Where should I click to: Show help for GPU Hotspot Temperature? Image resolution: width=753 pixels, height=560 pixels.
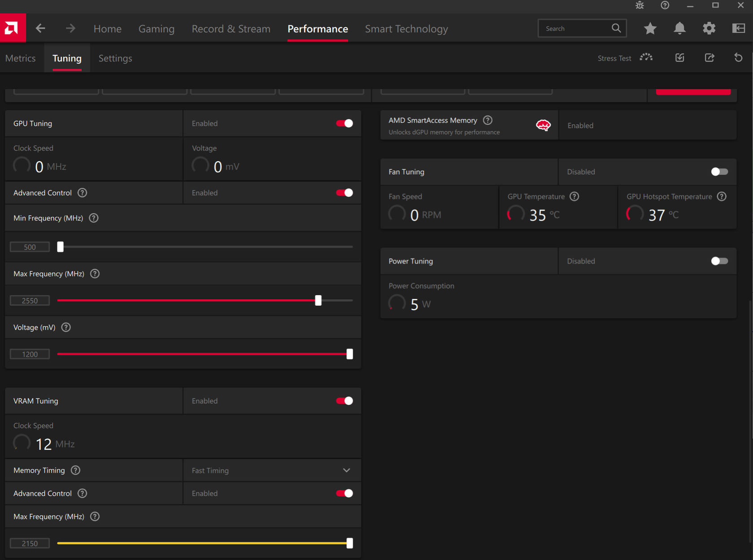[x=722, y=196]
